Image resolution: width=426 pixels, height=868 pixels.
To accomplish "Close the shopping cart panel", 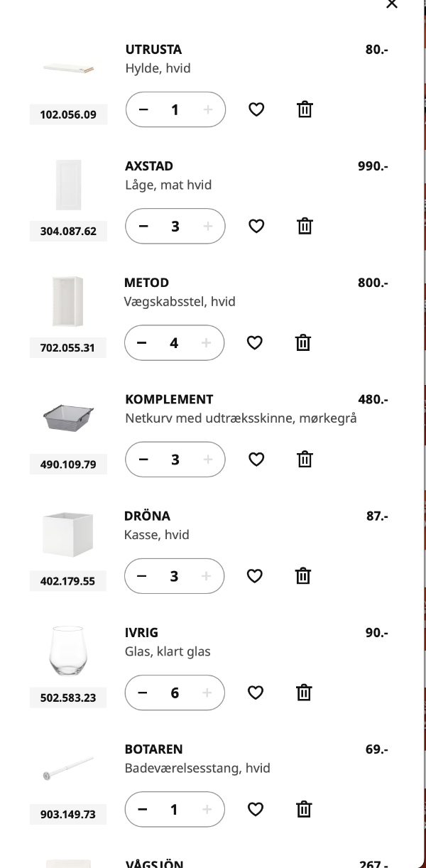I will (x=391, y=4).
